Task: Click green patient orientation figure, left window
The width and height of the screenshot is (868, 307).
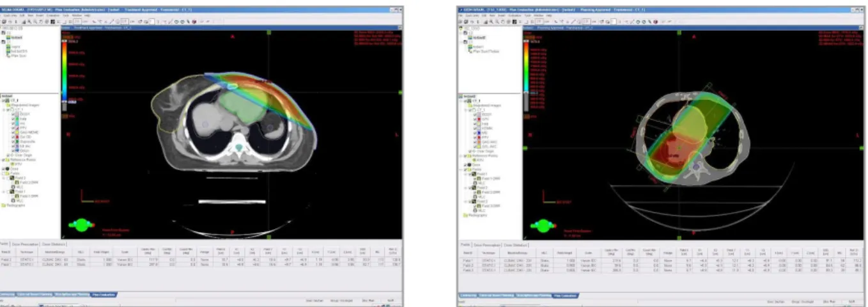Action: pyautogui.click(x=81, y=224)
